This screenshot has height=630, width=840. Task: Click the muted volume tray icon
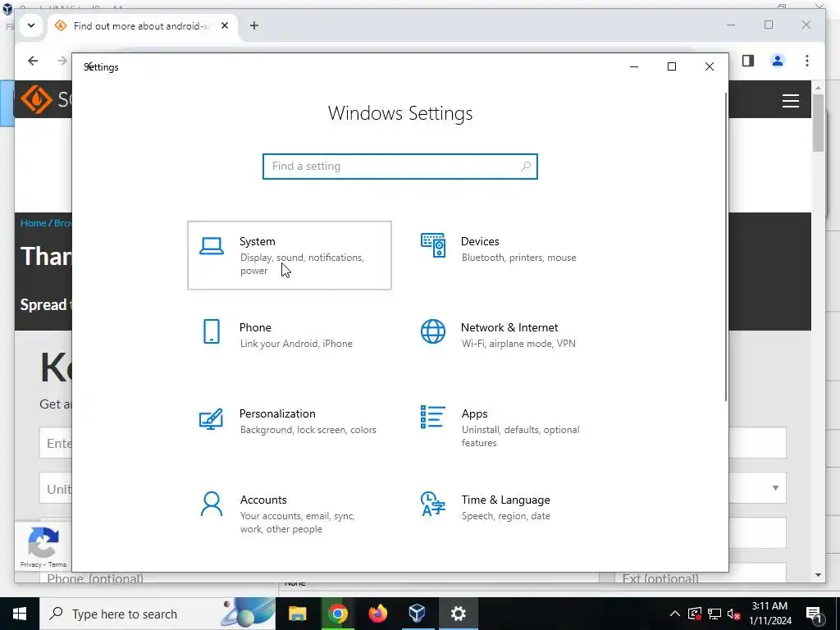(x=734, y=614)
